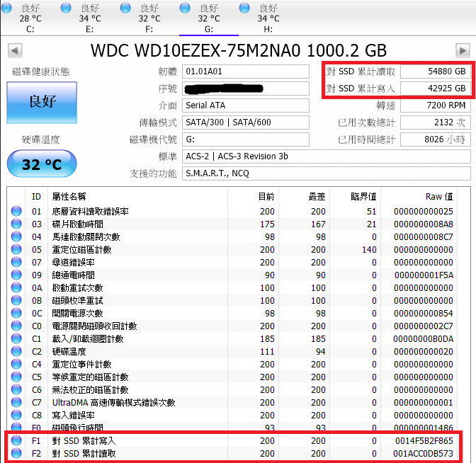Click raw value 001ACC0DB573

pyautogui.click(x=423, y=453)
